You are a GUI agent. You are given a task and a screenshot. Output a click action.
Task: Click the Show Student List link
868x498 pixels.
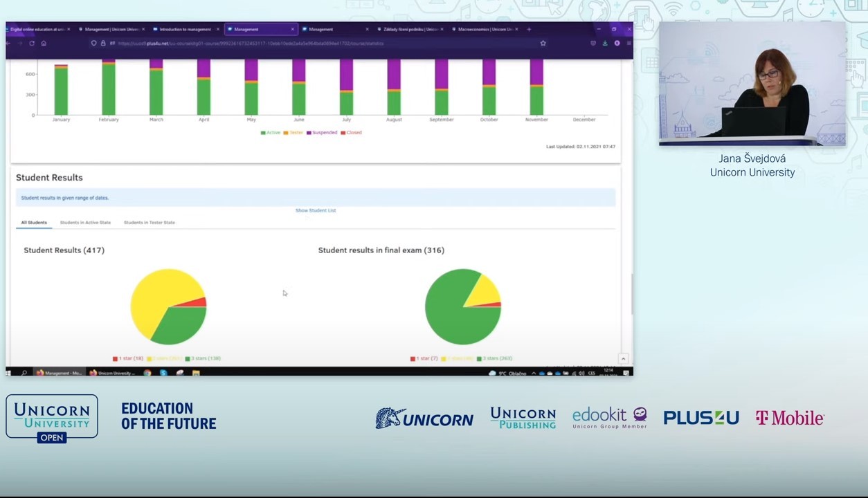point(316,210)
